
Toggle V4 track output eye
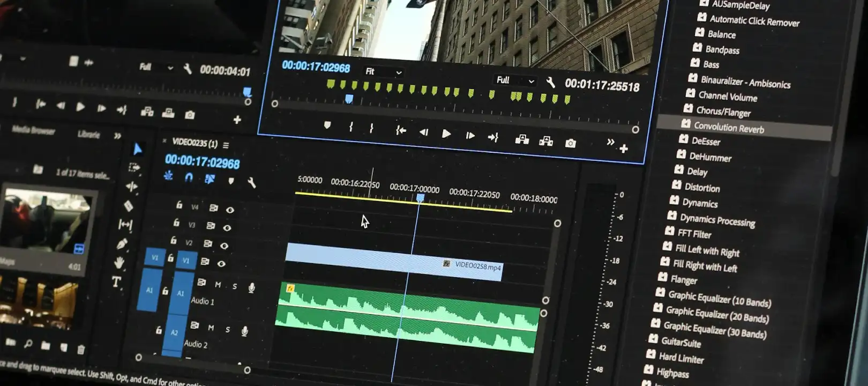coord(230,210)
